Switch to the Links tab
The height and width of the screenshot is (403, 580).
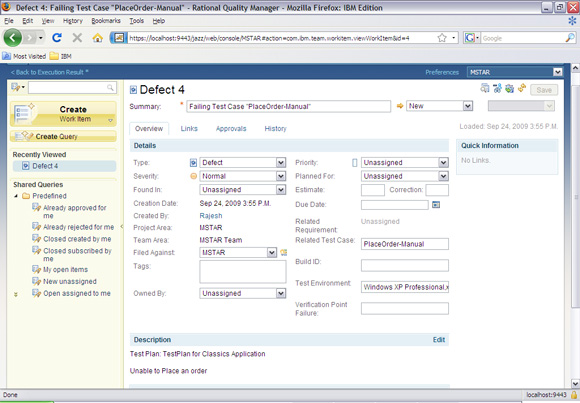pyautogui.click(x=189, y=128)
